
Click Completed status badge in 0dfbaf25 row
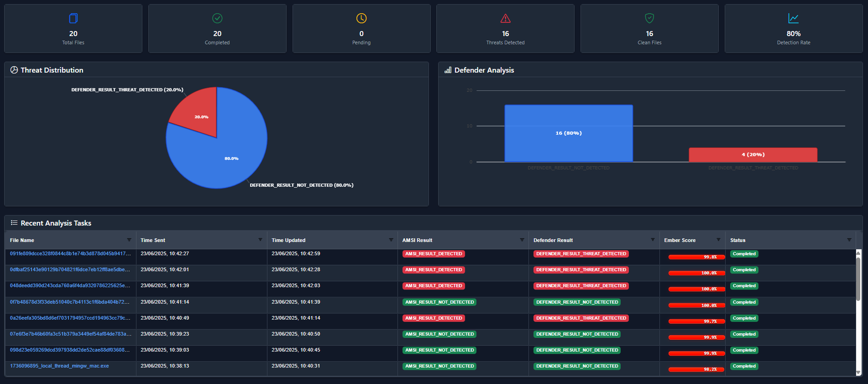(x=744, y=270)
